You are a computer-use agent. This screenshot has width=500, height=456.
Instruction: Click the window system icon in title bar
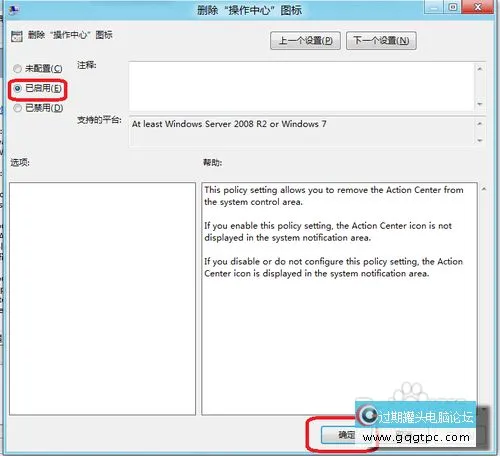coord(13,10)
